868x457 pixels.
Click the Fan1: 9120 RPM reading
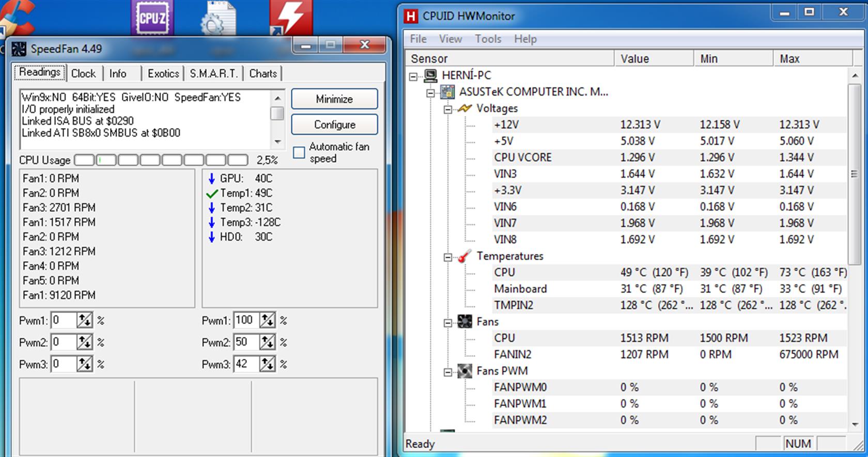coord(59,295)
